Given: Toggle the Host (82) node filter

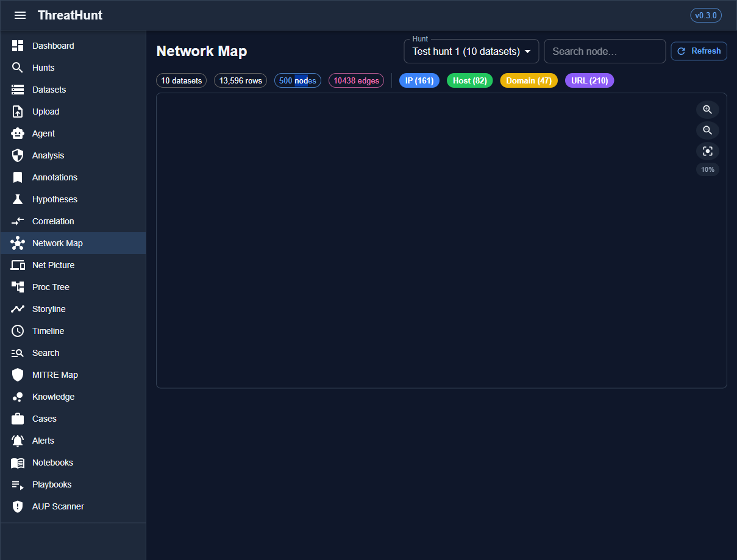Looking at the screenshot, I should pyautogui.click(x=469, y=80).
